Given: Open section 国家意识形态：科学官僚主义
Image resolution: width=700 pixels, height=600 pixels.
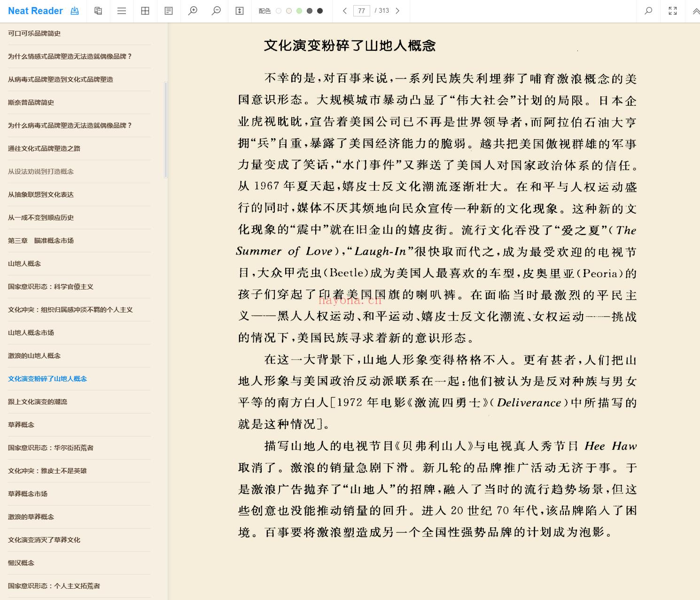Looking at the screenshot, I should 51,287.
